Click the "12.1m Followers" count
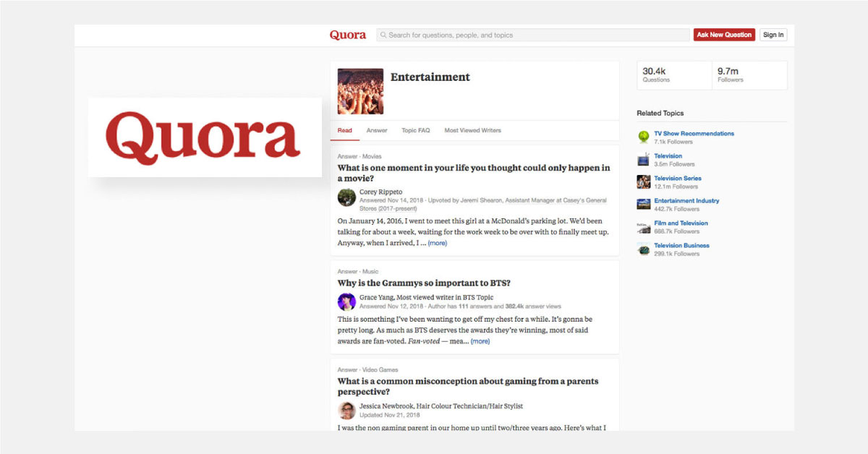Image resolution: width=868 pixels, height=454 pixels. coord(676,187)
